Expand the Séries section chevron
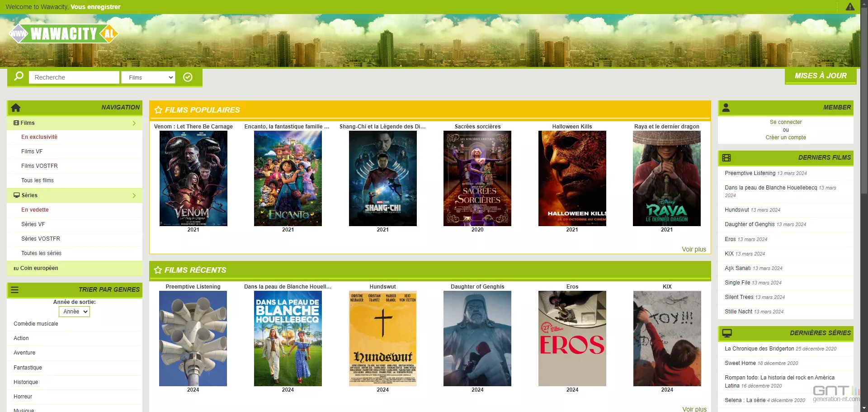868x412 pixels. 134,195
